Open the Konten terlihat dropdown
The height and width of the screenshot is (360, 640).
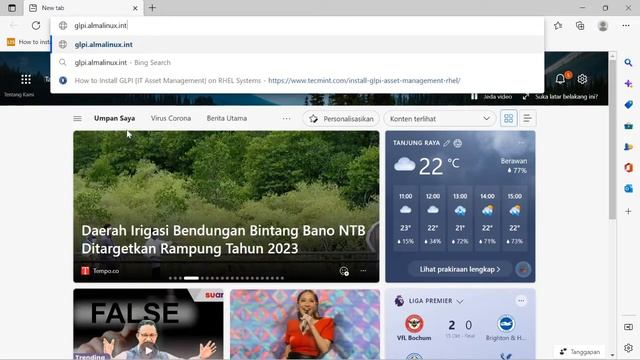(x=440, y=119)
